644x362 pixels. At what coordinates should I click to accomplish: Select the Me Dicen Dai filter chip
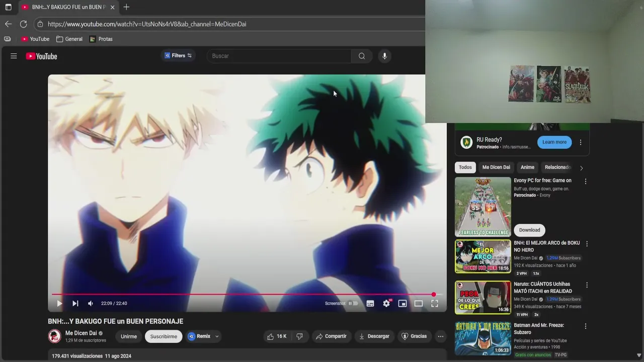[496, 167]
